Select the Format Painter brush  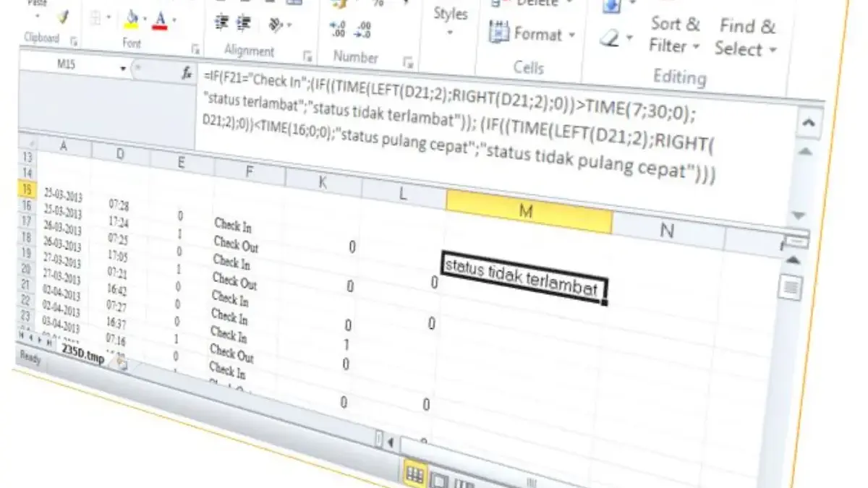[x=63, y=18]
